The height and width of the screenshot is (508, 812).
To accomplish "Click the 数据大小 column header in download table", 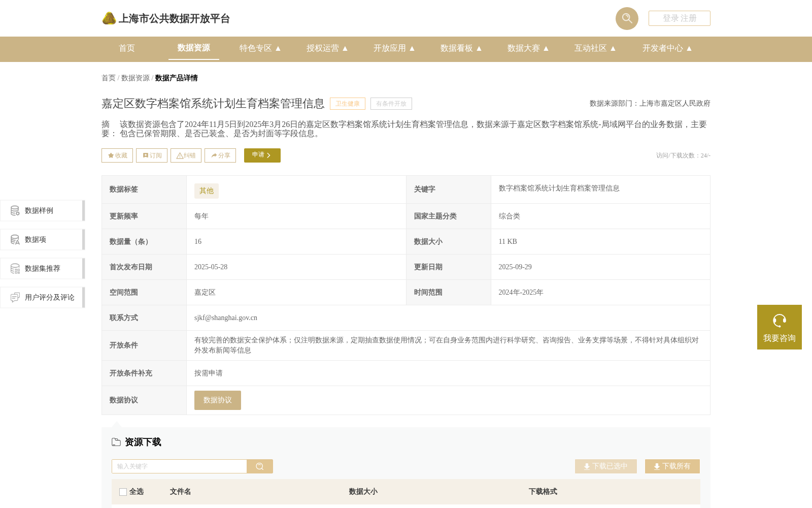I will [x=363, y=492].
